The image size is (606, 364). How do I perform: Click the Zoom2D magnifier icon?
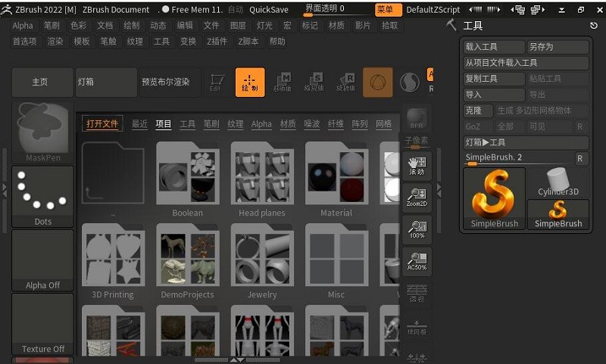417,197
